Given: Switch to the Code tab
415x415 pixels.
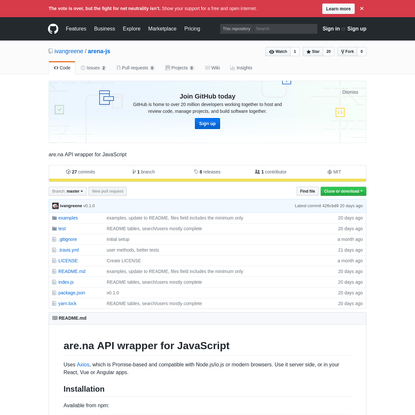Looking at the screenshot, I should pos(62,68).
